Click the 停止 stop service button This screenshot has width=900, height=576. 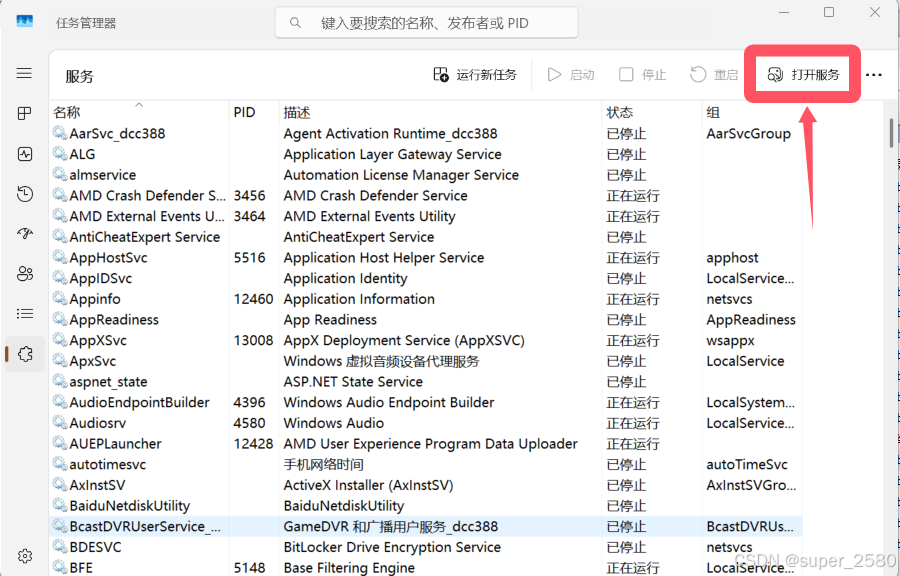click(x=642, y=75)
